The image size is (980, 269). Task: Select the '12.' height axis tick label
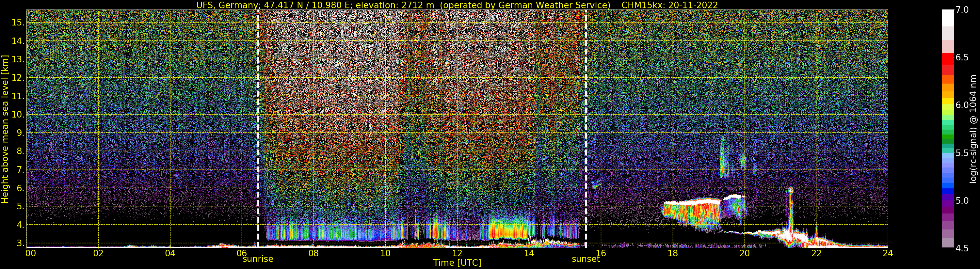point(18,78)
